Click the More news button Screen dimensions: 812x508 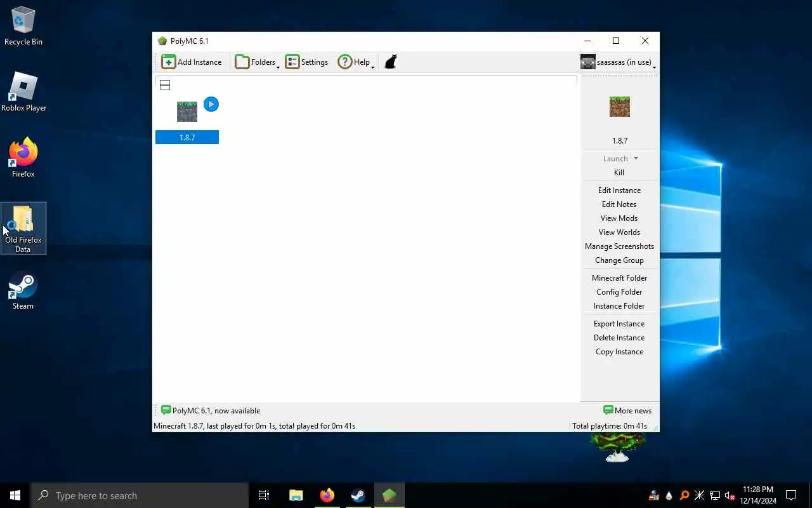tap(627, 410)
